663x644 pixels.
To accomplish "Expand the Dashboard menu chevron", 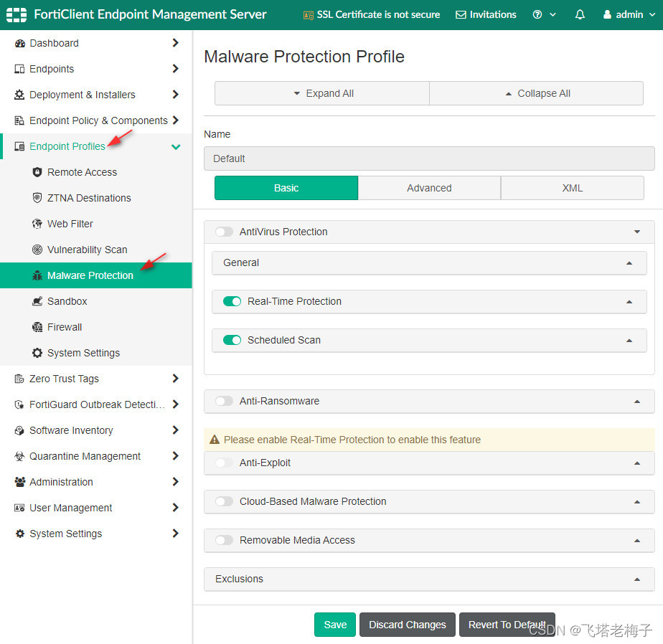I will point(176,43).
